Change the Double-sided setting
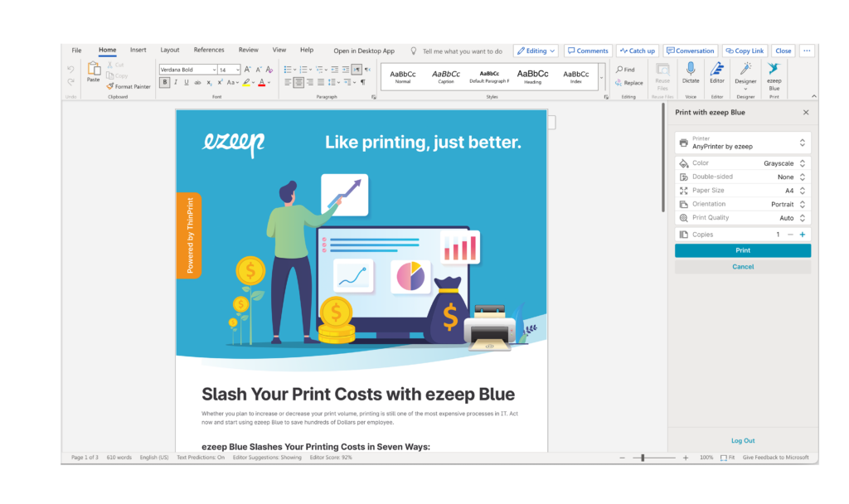 click(x=742, y=177)
